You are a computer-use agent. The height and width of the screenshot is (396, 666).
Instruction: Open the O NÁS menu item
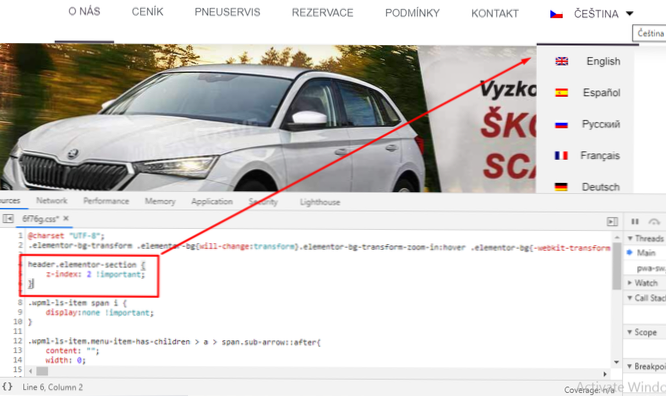pos(84,11)
